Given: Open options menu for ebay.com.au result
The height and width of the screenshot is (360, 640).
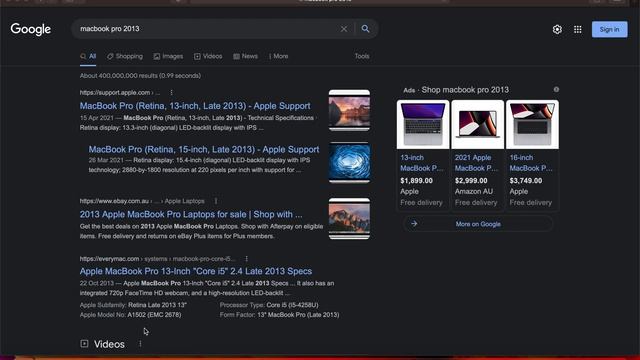Looking at the screenshot, I should pos(216,201).
